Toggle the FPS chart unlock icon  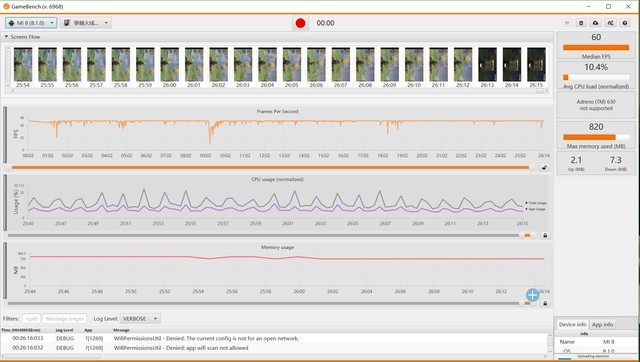544,167
